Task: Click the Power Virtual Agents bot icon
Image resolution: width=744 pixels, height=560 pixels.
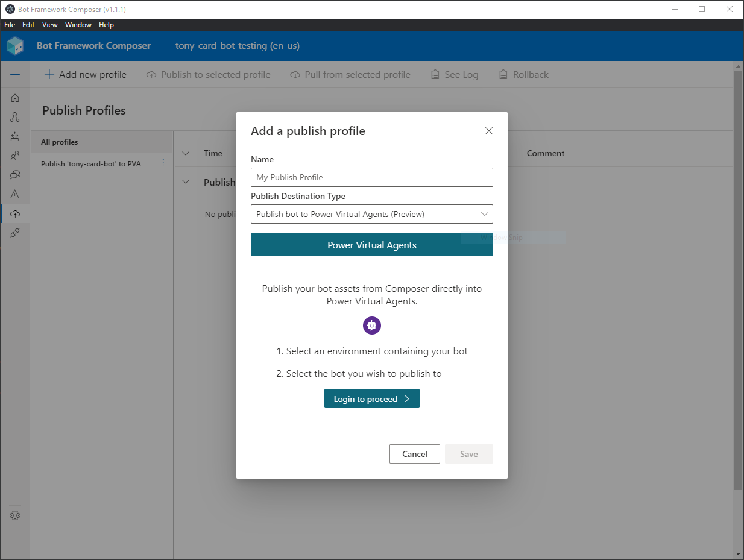Action: pos(372,326)
